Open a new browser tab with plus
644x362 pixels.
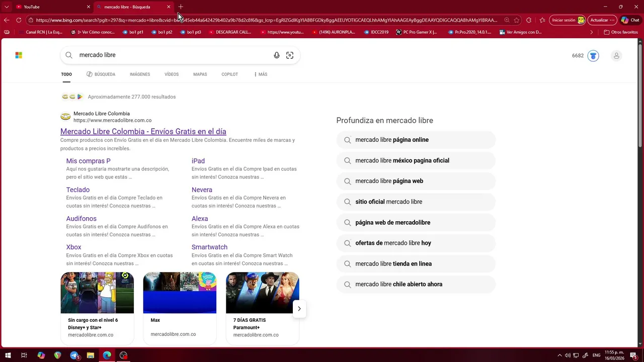[x=181, y=7]
